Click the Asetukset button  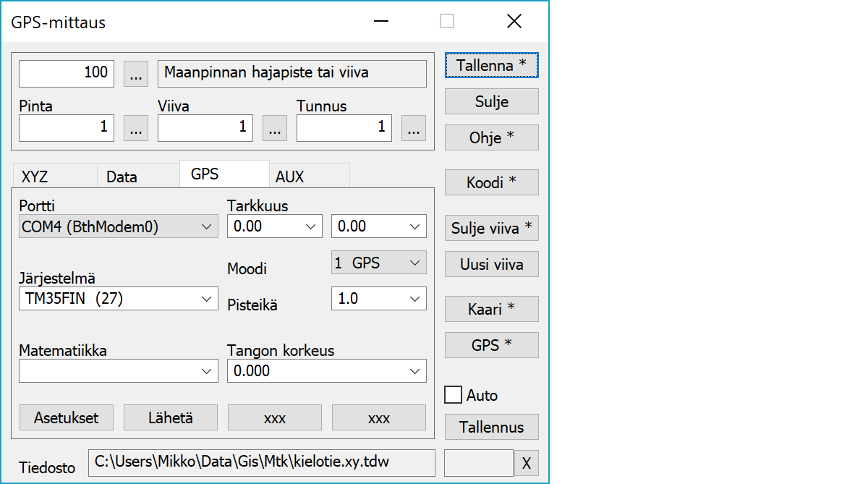(x=66, y=417)
